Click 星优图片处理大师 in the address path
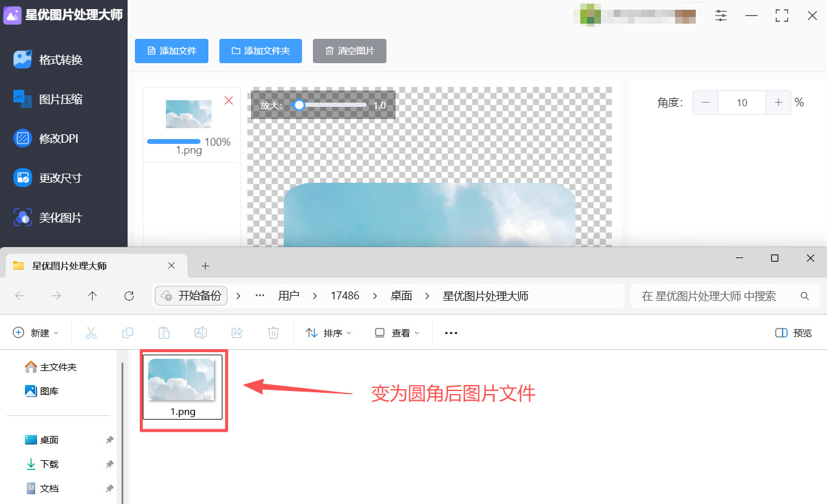 [x=486, y=296]
